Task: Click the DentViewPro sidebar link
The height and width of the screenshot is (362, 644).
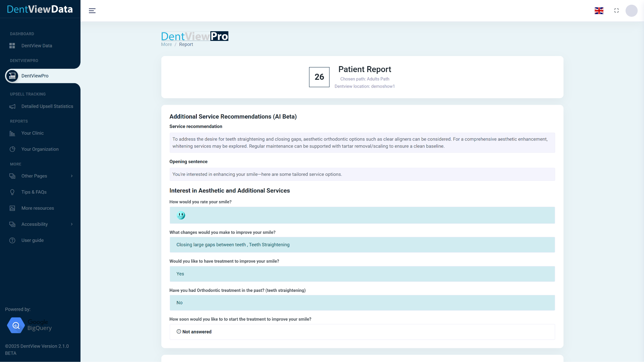Action: point(35,76)
